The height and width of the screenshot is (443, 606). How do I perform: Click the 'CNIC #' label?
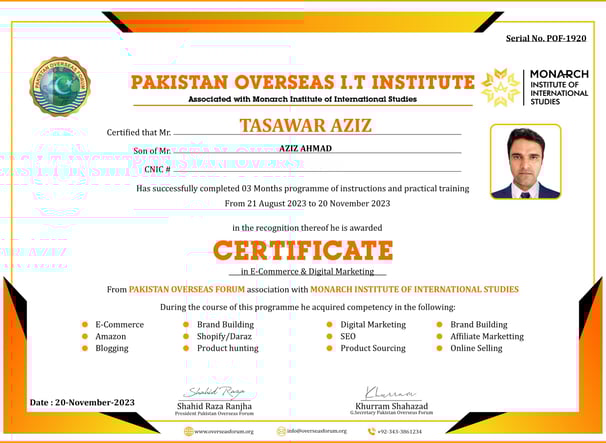click(x=157, y=169)
